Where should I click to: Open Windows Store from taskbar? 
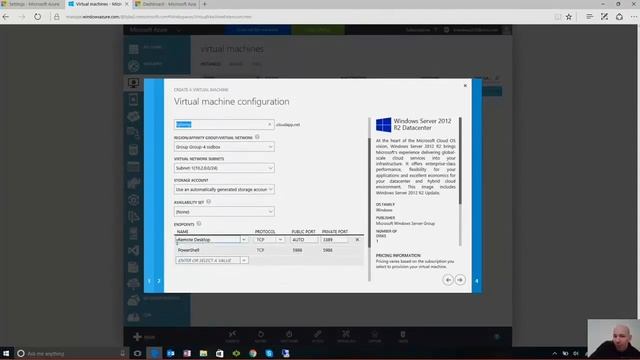[220, 353]
